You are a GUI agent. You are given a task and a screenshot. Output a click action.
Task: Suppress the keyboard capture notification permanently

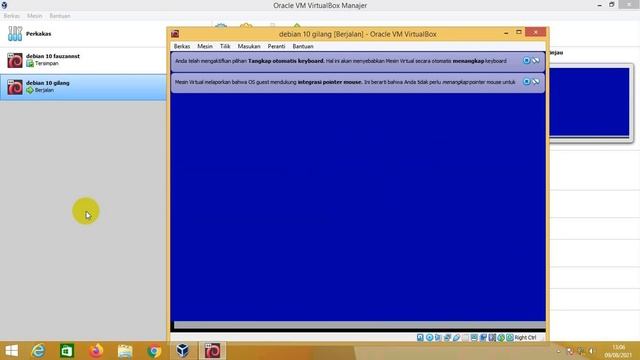pos(536,60)
